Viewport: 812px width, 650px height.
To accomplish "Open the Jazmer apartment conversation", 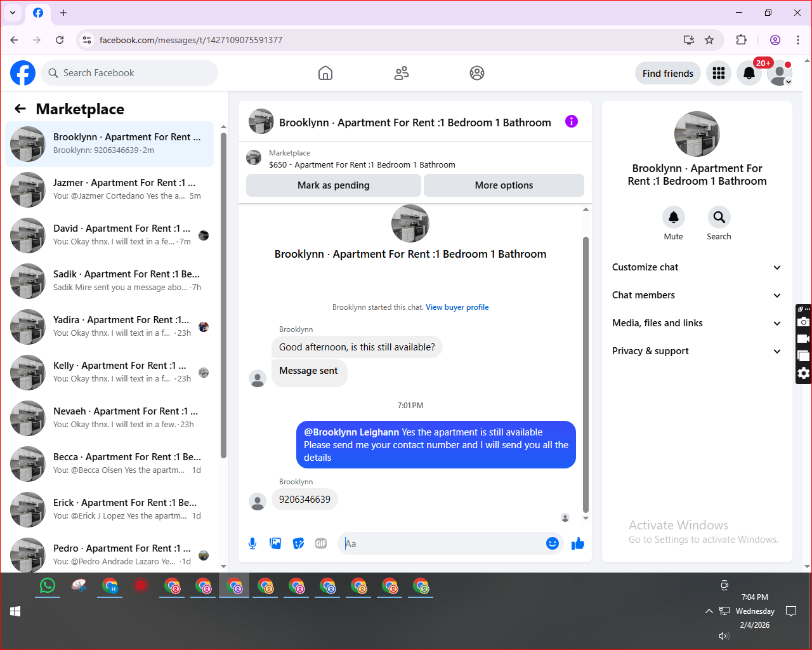I will point(109,190).
